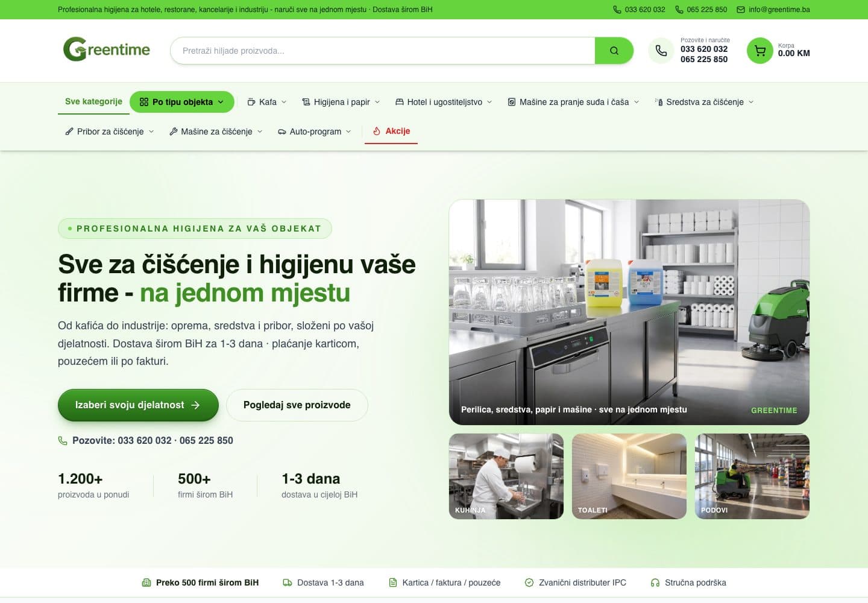Click 'Pozovite: 033 620 032 · 065 225 850' text

(153, 441)
